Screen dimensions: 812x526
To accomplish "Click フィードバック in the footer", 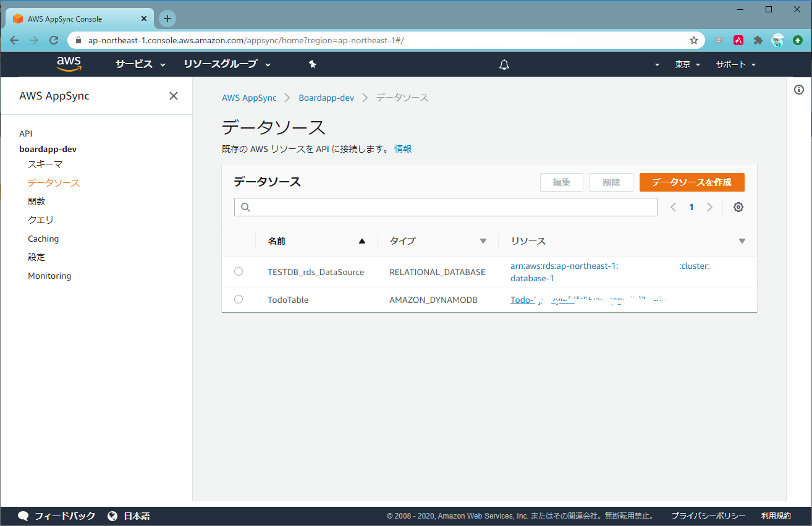I will [x=65, y=515].
